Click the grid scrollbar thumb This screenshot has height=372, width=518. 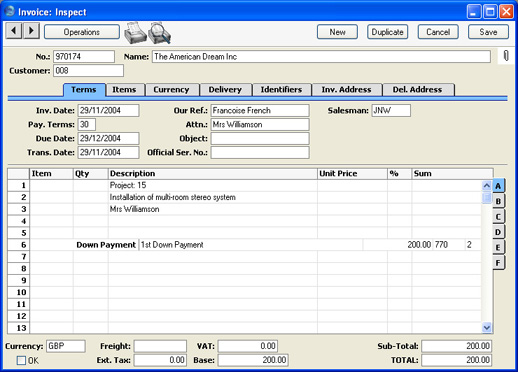(487, 197)
